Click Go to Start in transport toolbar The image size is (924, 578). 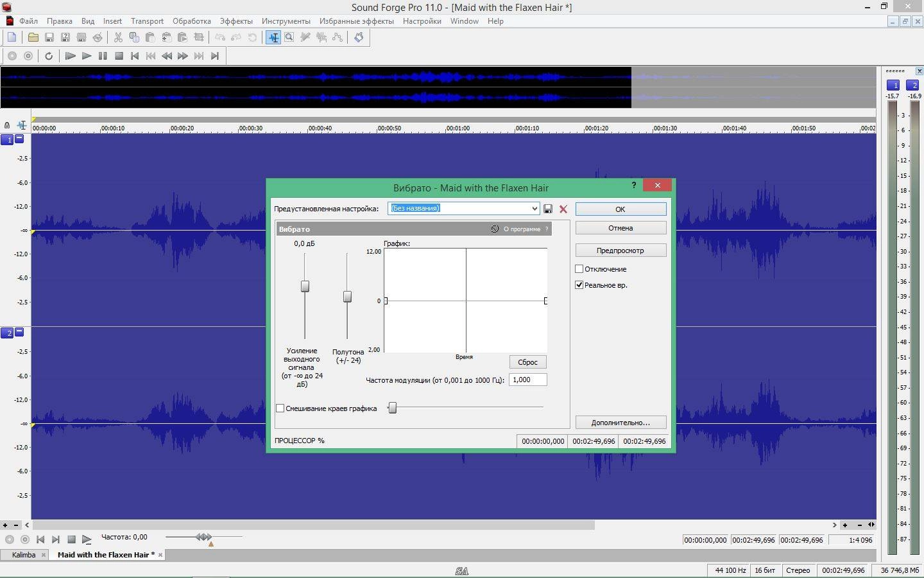click(135, 56)
